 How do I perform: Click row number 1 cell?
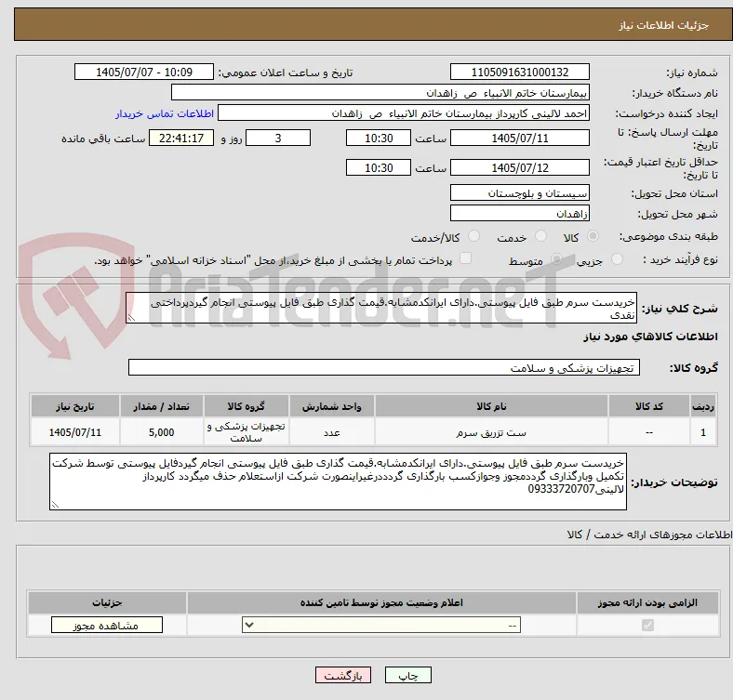click(x=702, y=432)
